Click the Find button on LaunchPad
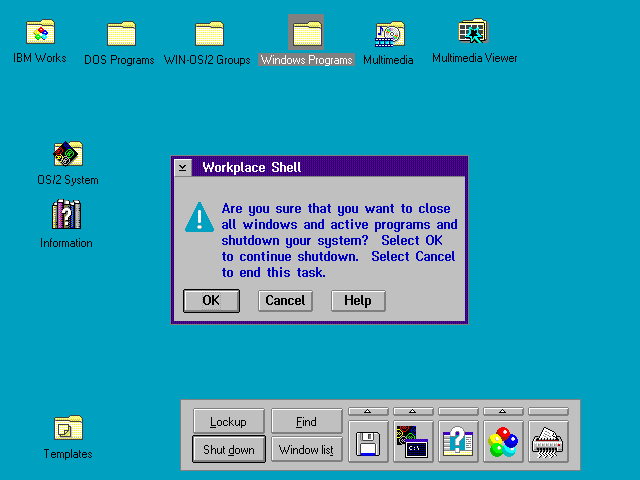The image size is (640, 480). pyautogui.click(x=307, y=421)
